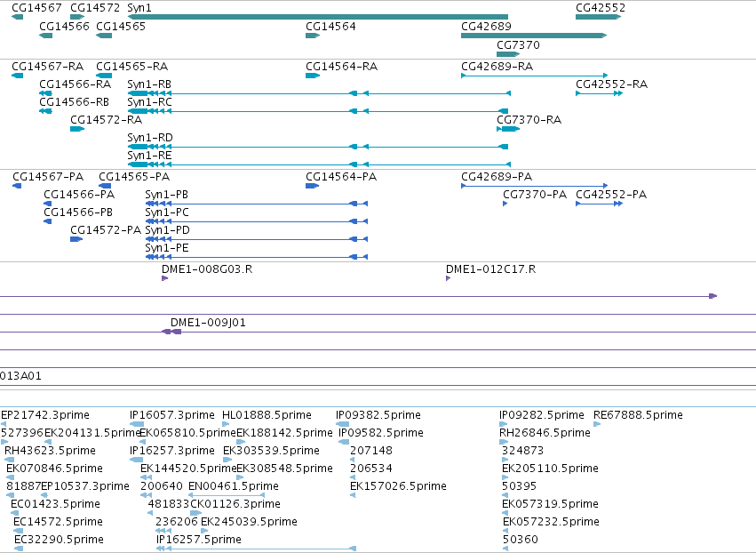Select the Syn1-PC protein feature
The image size is (756, 553).
pos(257,221)
